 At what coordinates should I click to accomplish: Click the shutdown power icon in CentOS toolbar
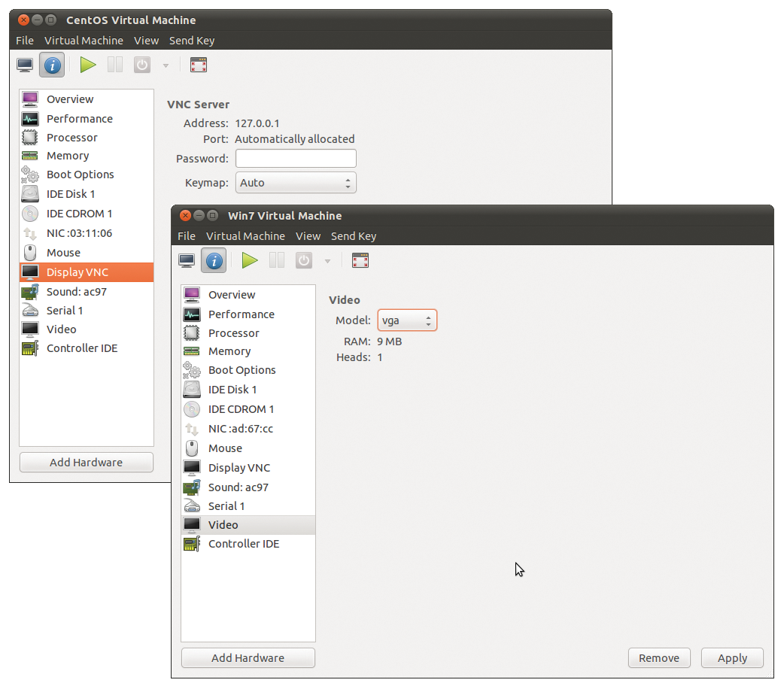click(x=142, y=65)
